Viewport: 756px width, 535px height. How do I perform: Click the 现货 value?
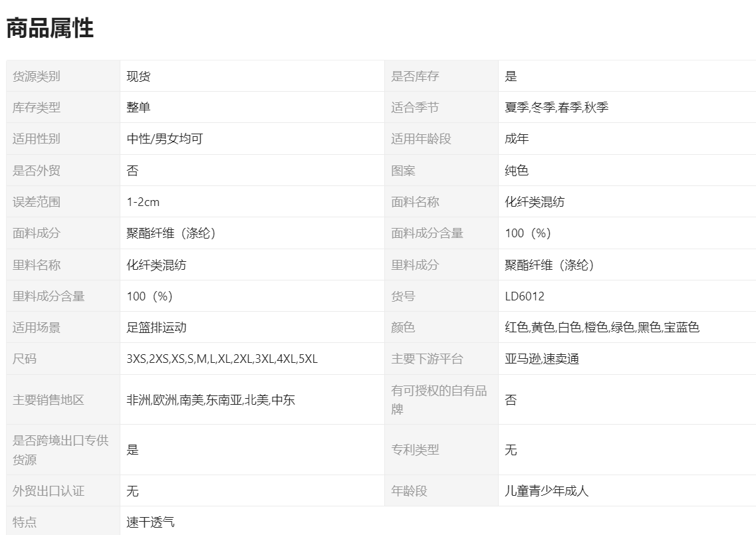point(138,76)
